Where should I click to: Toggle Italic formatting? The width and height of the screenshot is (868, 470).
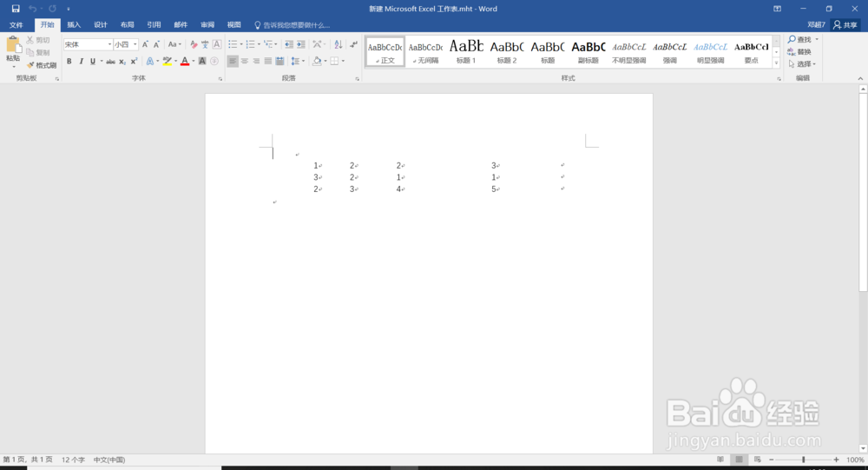(x=81, y=62)
